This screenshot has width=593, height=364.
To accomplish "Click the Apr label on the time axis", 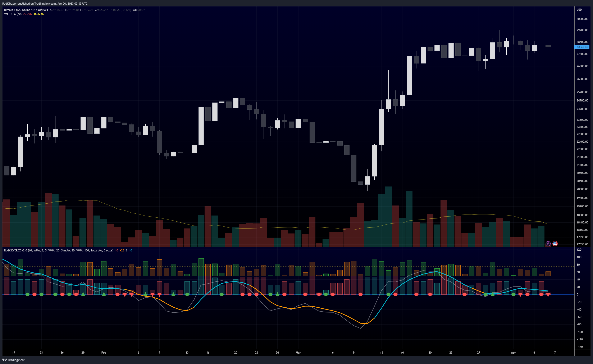I will coord(513,353).
